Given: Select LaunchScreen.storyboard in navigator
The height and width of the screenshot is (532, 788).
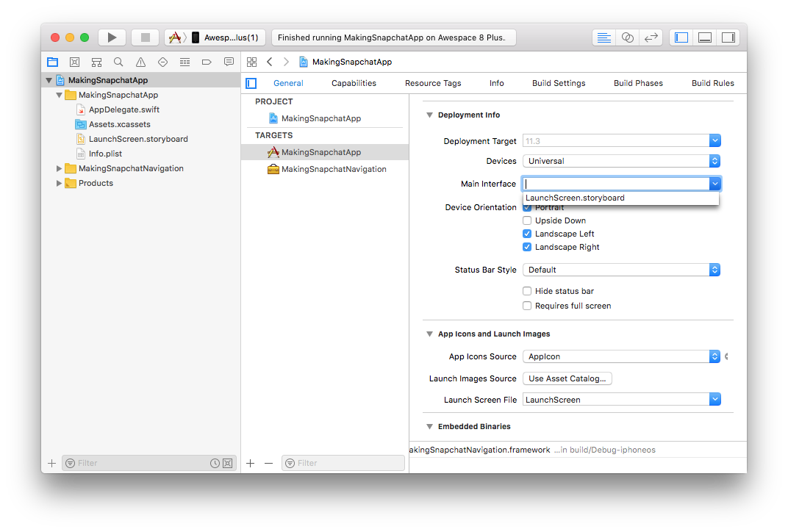Looking at the screenshot, I should point(138,139).
